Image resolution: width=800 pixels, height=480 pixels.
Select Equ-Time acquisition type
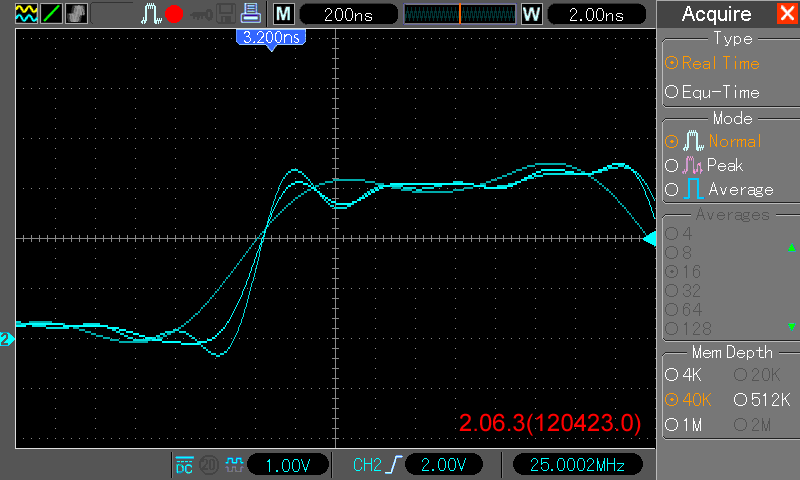coord(713,92)
